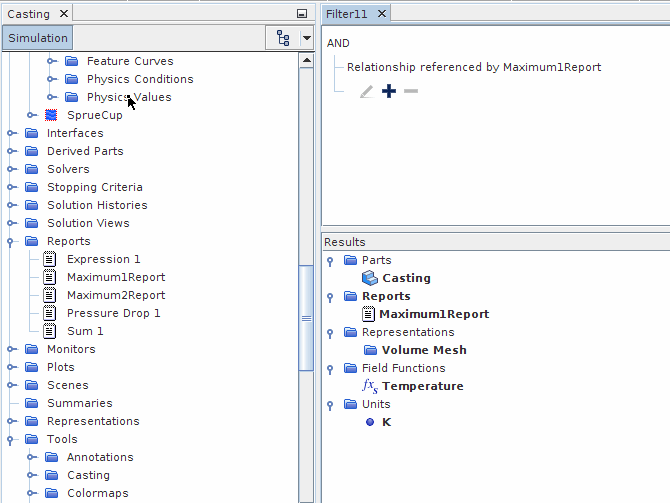Select Stopping Criteria node
This screenshot has width=670, height=503.
click(94, 187)
